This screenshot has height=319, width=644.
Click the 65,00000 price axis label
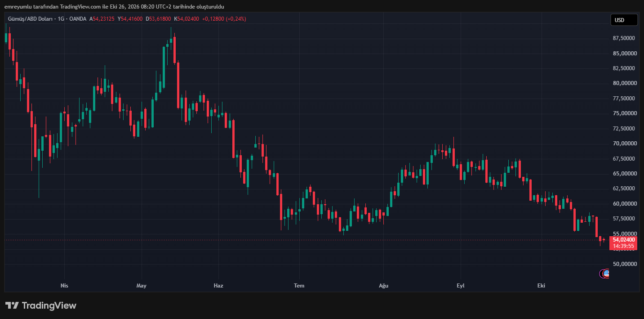(x=625, y=174)
